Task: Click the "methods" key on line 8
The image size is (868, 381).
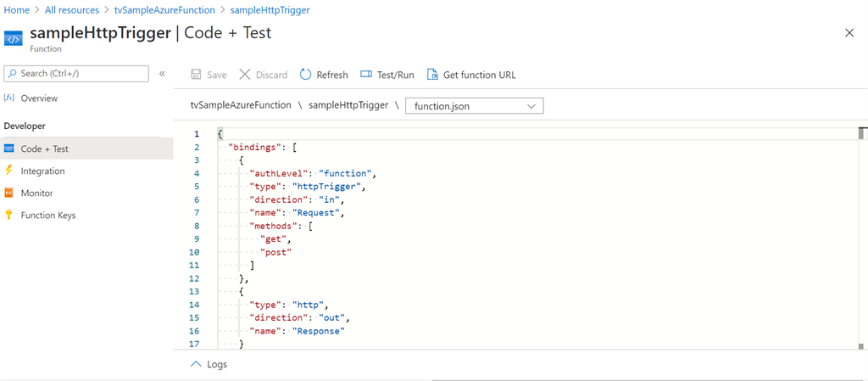Action: 272,226
